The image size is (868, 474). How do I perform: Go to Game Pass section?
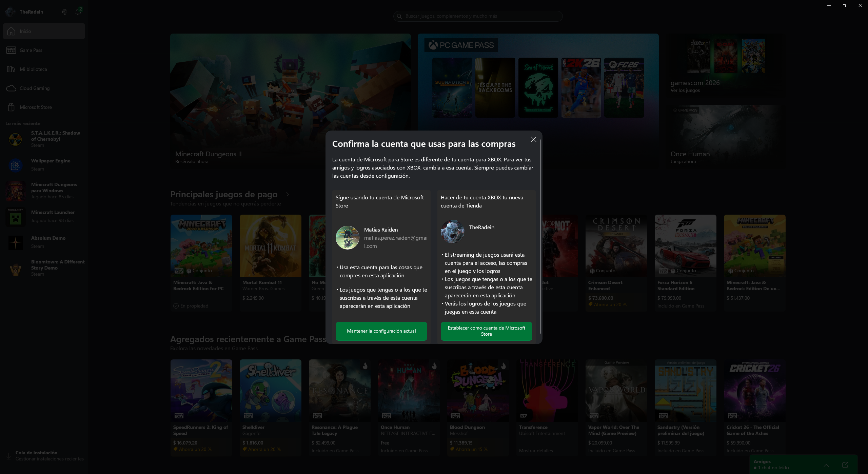[x=44, y=50]
